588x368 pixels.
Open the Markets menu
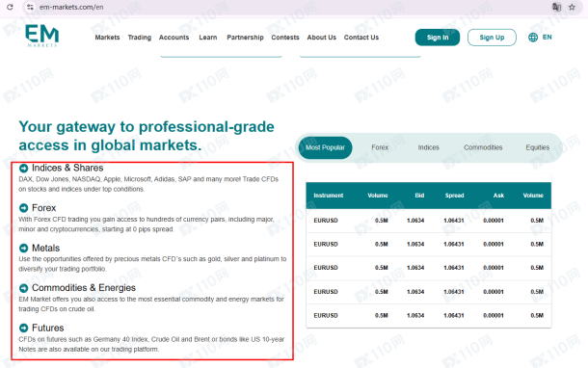107,38
